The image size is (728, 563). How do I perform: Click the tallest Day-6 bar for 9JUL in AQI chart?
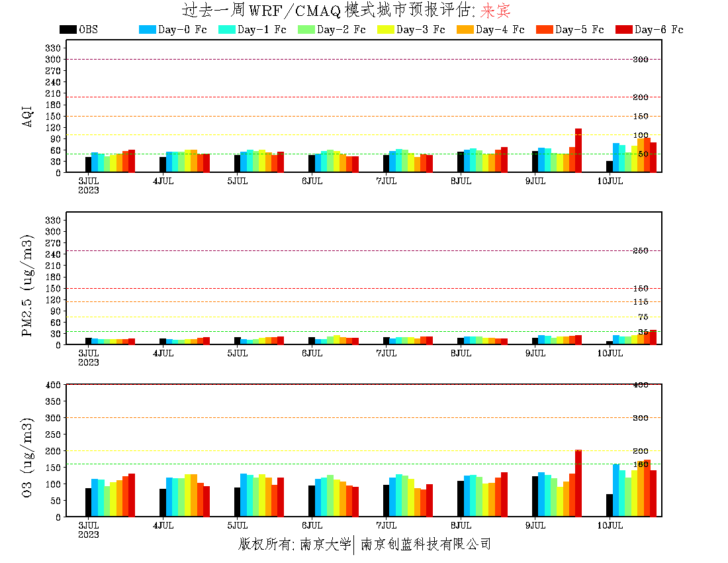(578, 150)
